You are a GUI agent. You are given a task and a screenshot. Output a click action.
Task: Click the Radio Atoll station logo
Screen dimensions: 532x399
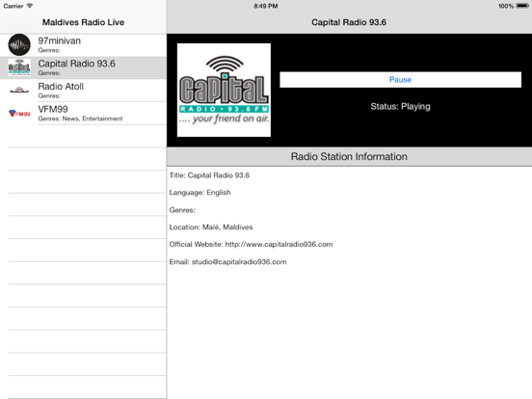(19, 91)
